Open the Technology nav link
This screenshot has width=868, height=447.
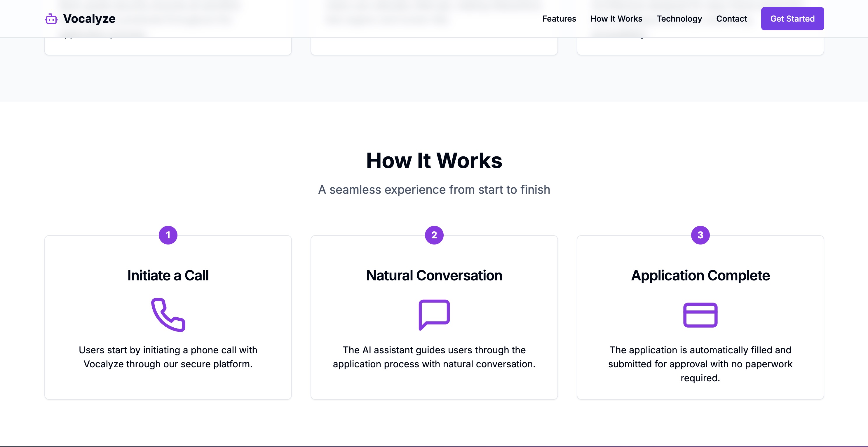679,19
